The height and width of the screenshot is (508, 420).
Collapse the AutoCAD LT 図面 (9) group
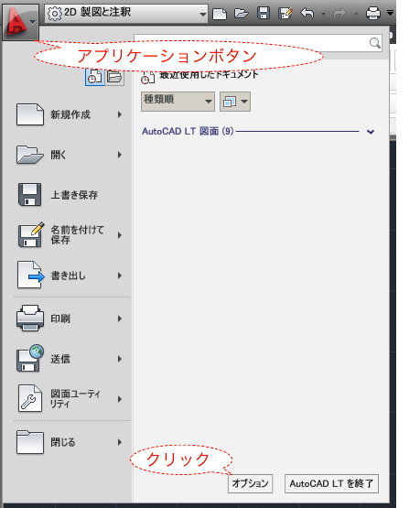tap(371, 132)
